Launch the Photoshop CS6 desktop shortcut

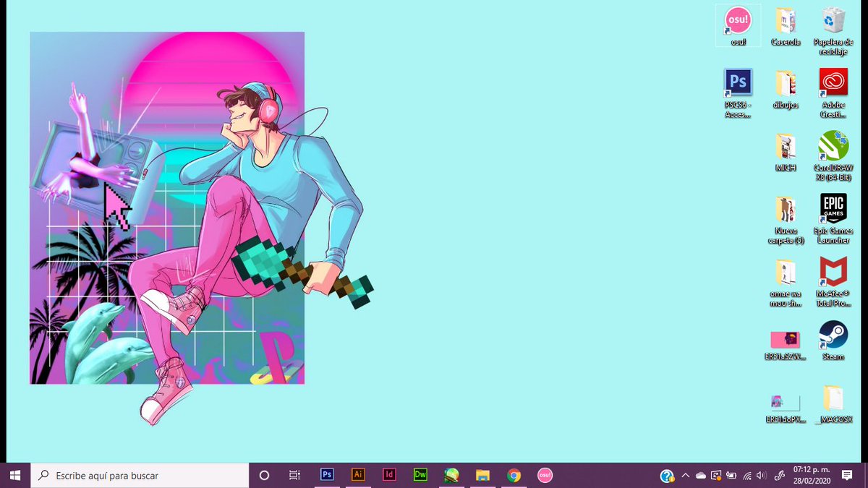tap(738, 93)
